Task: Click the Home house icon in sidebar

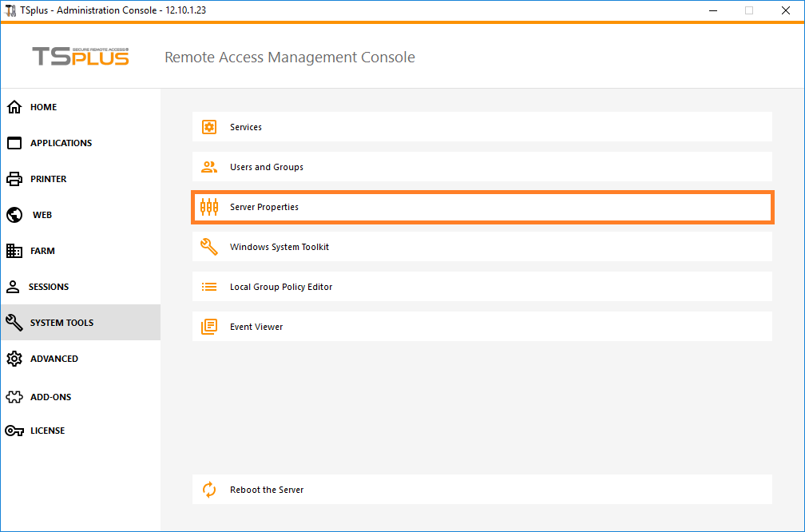Action: [14, 107]
